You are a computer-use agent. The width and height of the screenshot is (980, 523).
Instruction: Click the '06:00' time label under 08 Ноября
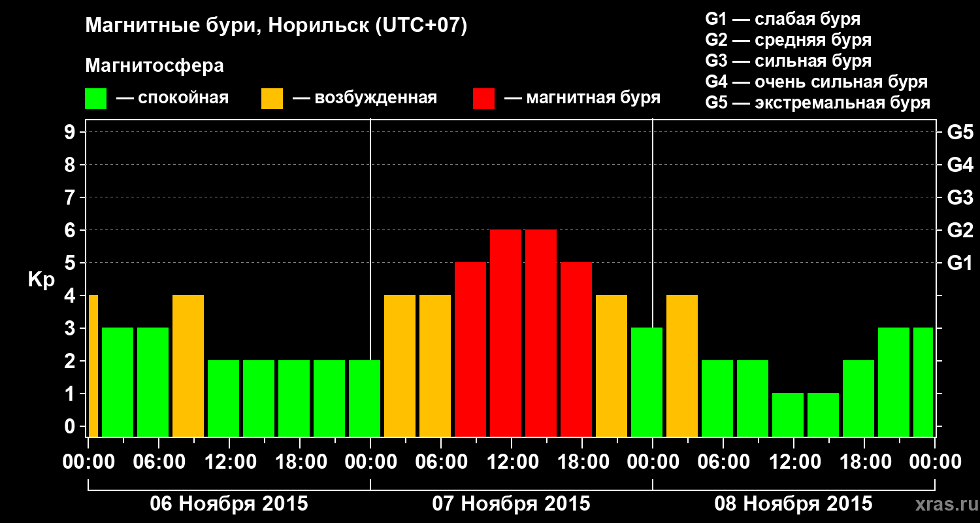(x=723, y=462)
